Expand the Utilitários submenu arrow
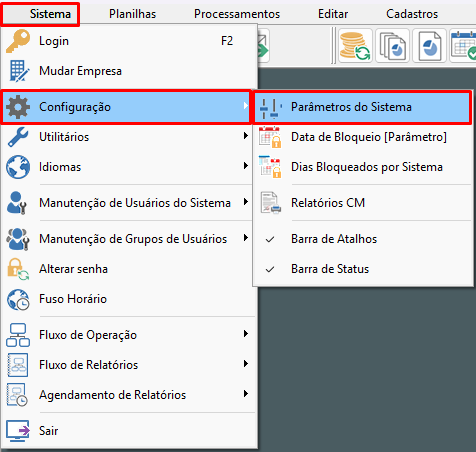This screenshot has height=452, width=476. [246, 136]
